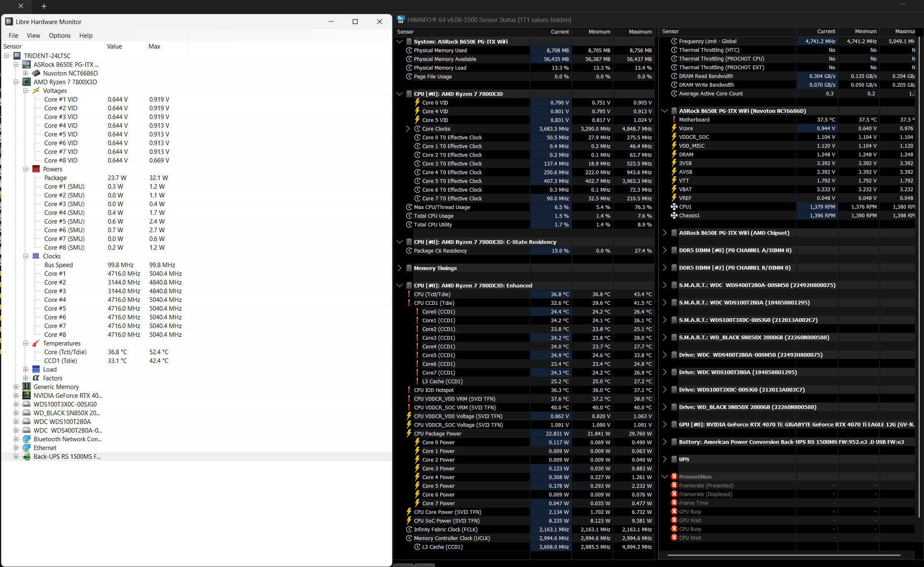Click the Max column header in Libre Hardware Monitor
This screenshot has width=924, height=567.
click(x=167, y=46)
